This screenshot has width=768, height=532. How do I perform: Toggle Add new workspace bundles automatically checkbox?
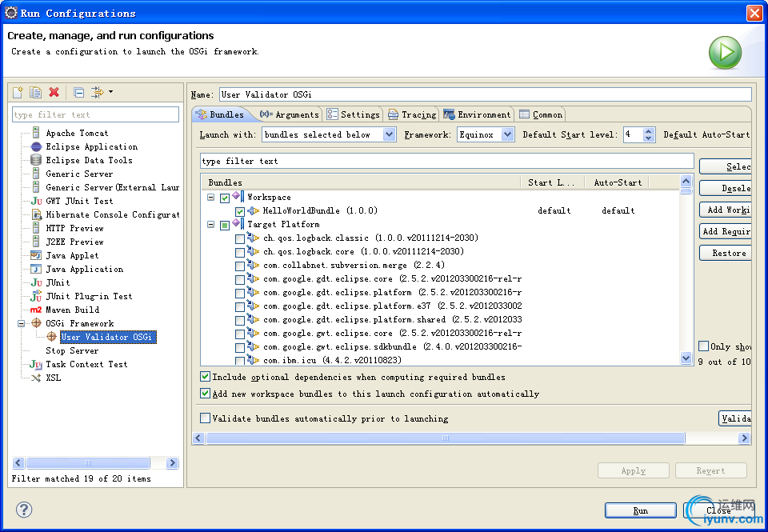tap(206, 394)
